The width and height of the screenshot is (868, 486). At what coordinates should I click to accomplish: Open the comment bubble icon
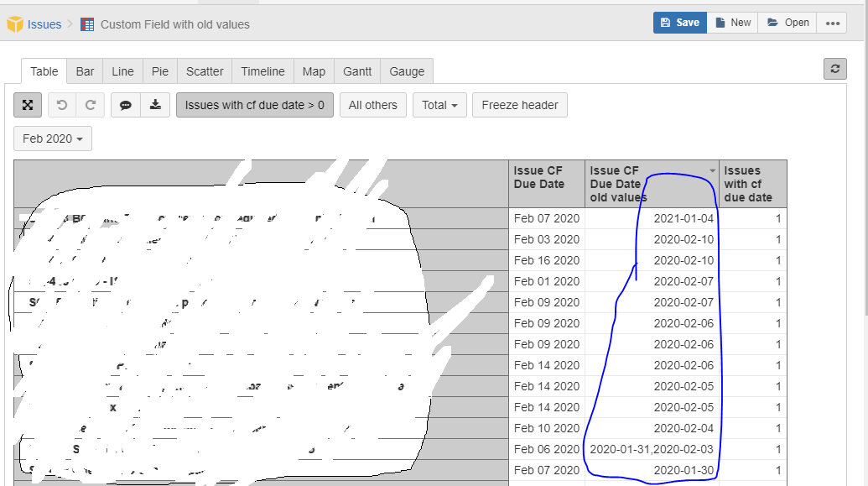pos(126,105)
